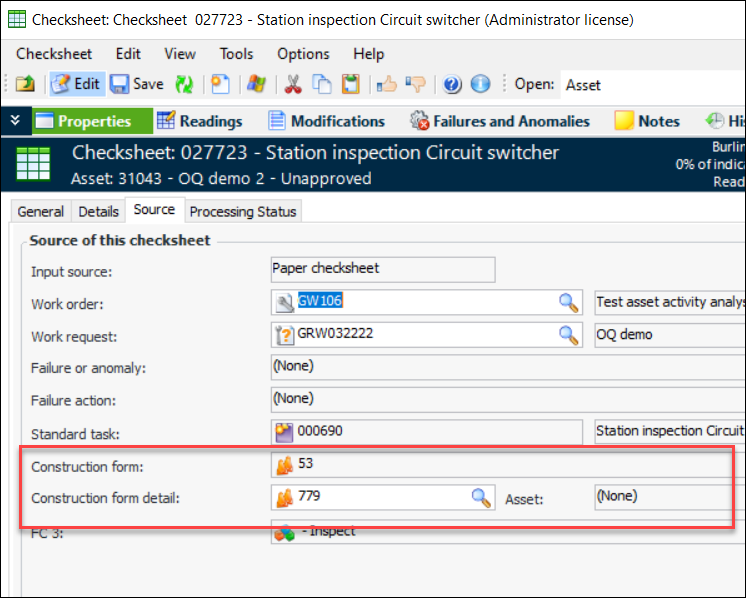Click the green refresh icon
Image resolution: width=746 pixels, height=598 pixels.
point(184,84)
